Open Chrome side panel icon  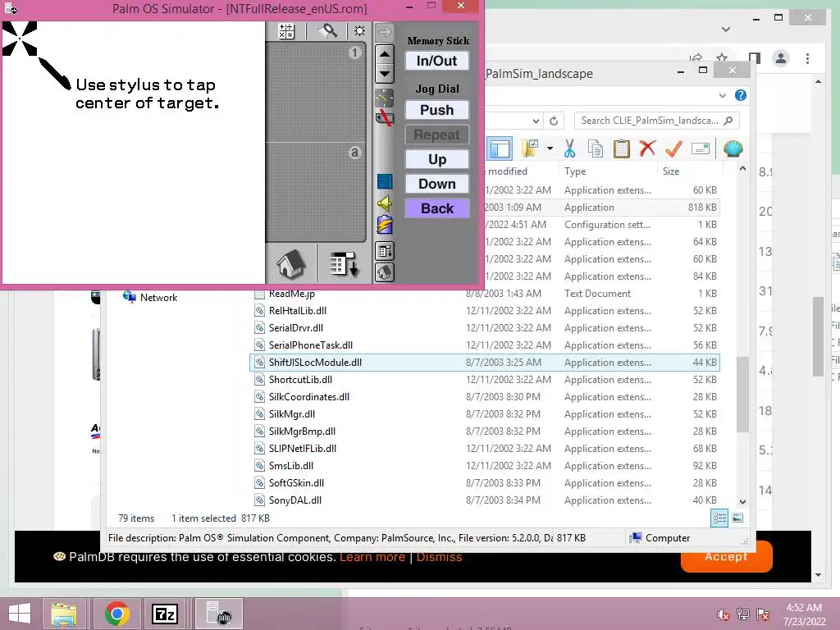click(x=755, y=58)
